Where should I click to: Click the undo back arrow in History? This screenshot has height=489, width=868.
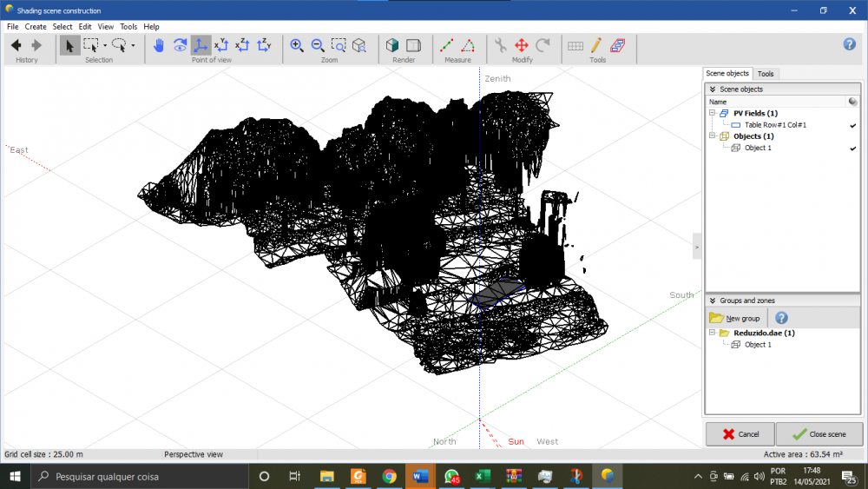pos(16,45)
